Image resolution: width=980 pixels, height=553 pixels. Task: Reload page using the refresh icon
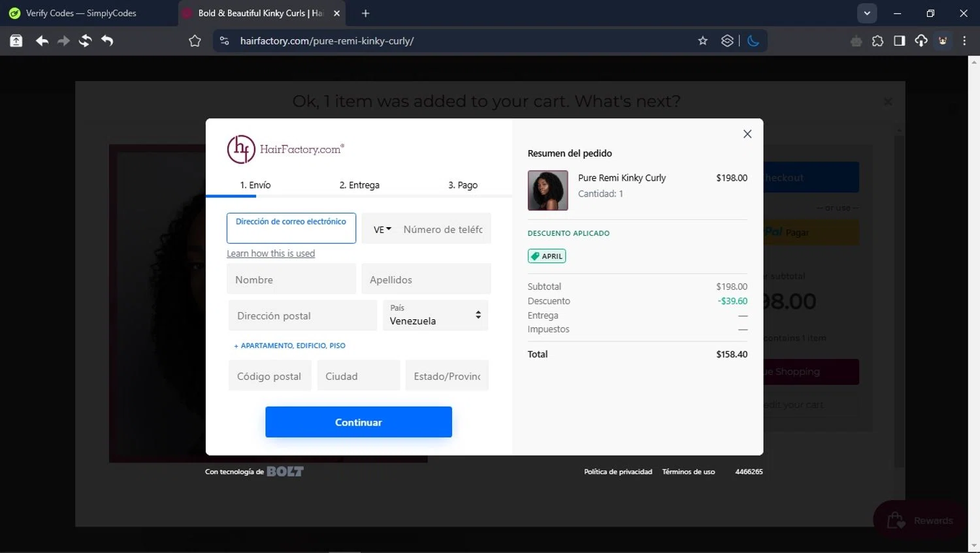85,41
